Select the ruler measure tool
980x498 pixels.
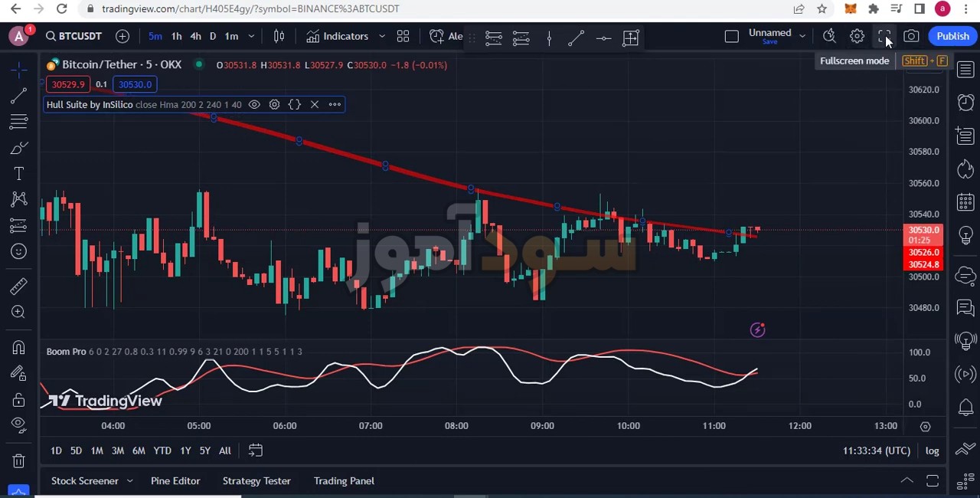19,287
